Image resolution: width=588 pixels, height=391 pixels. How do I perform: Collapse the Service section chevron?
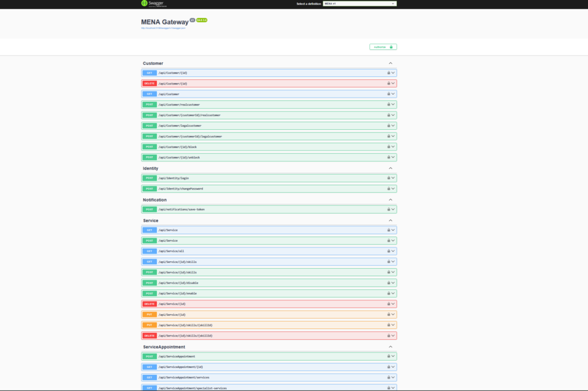click(390, 220)
